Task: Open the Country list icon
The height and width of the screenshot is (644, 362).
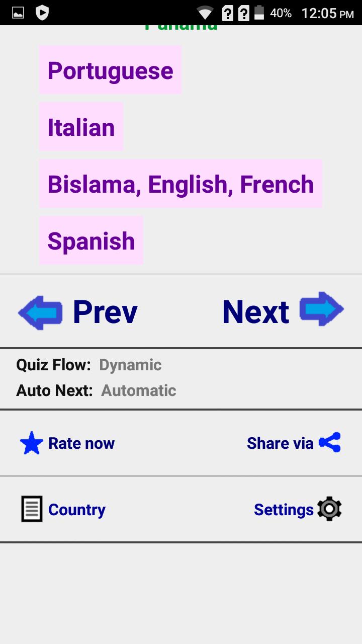Action: pyautogui.click(x=32, y=509)
